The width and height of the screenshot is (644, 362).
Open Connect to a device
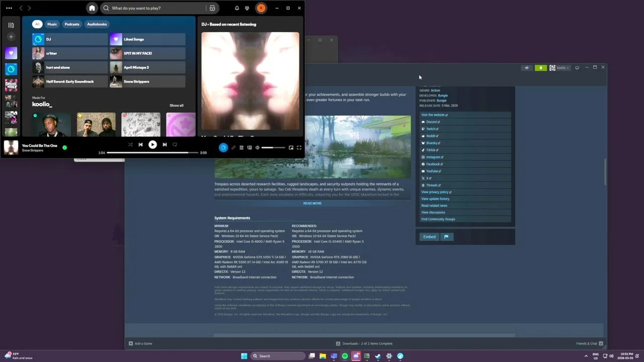(249, 147)
